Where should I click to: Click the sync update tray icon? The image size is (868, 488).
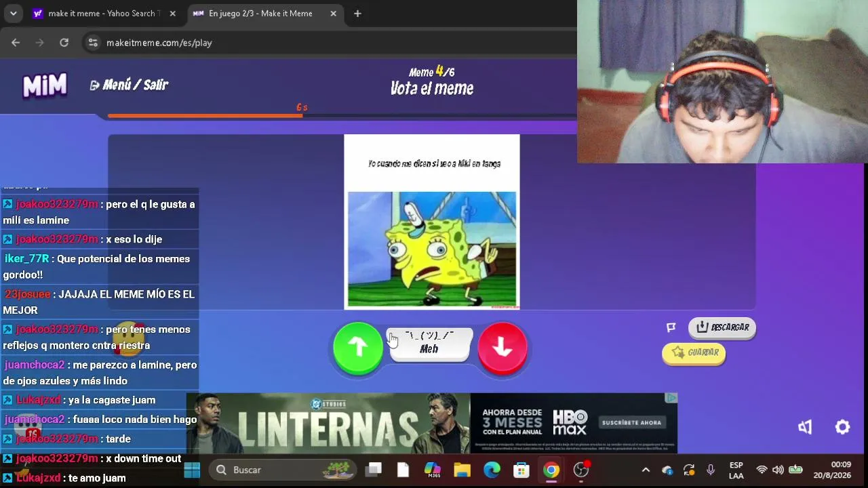click(x=689, y=470)
